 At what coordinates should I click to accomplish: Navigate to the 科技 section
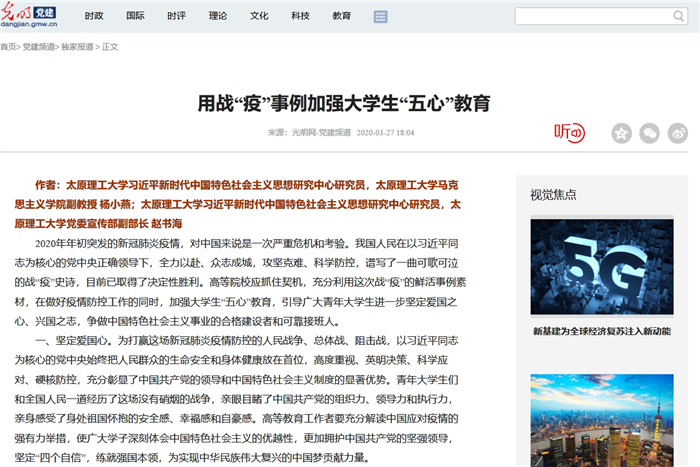pyautogui.click(x=300, y=17)
